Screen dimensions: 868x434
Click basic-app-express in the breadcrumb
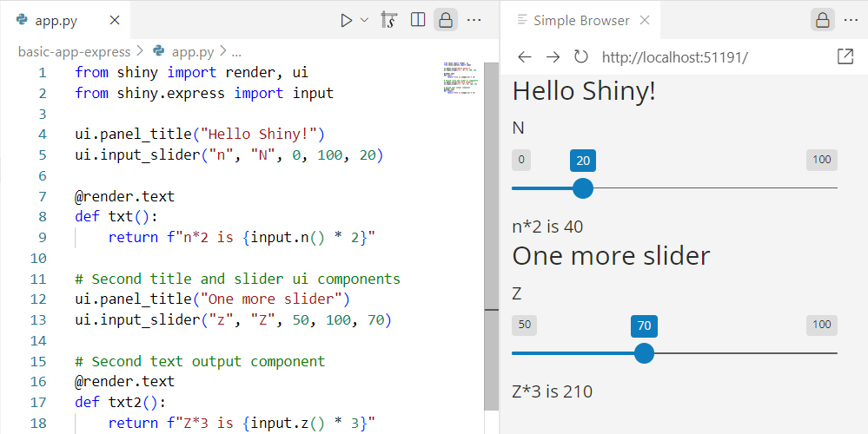(x=74, y=52)
